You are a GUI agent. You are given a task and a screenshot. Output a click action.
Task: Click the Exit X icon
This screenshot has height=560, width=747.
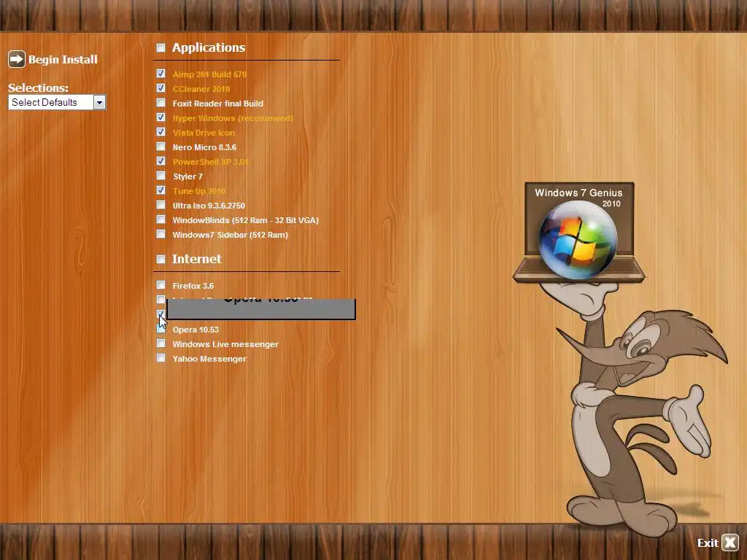click(x=729, y=542)
